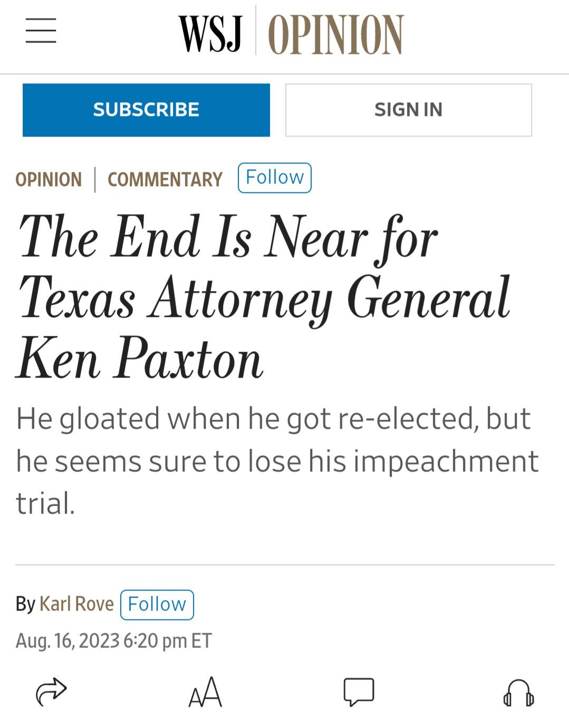The image size is (569, 728).
Task: Click the SUBSCRIBE button
Action: (x=146, y=109)
